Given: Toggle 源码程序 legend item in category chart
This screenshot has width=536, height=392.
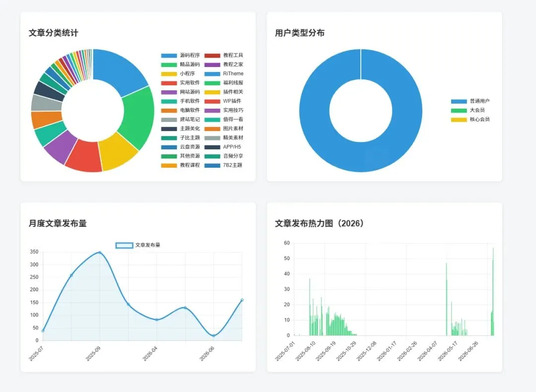Looking at the screenshot, I should [181, 56].
